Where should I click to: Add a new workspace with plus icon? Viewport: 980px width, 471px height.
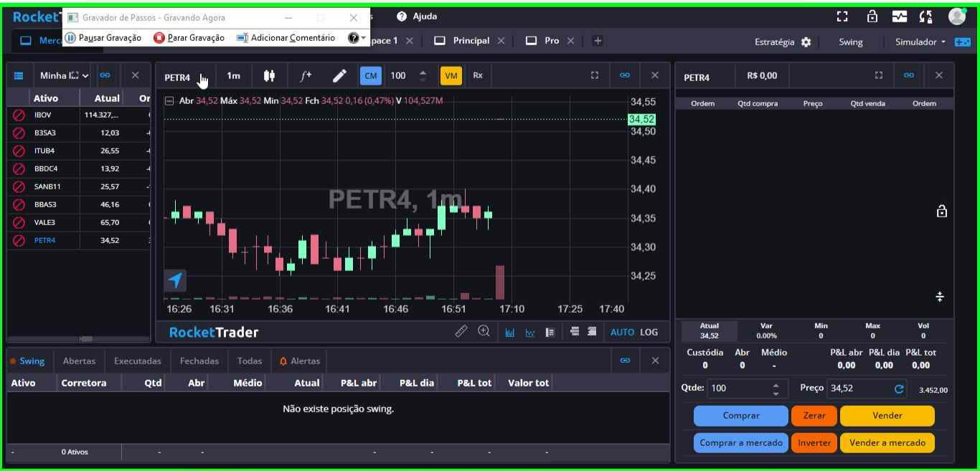[x=598, y=41]
